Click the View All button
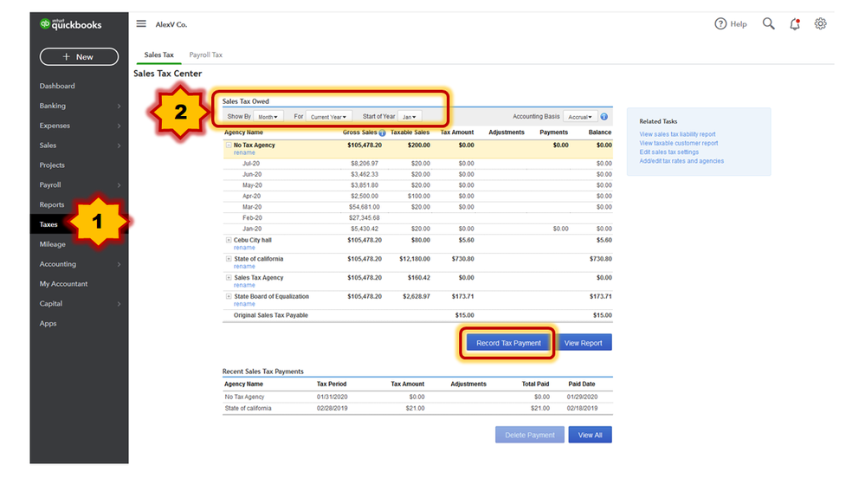Image resolution: width=865 pixels, height=504 pixels. (x=590, y=435)
